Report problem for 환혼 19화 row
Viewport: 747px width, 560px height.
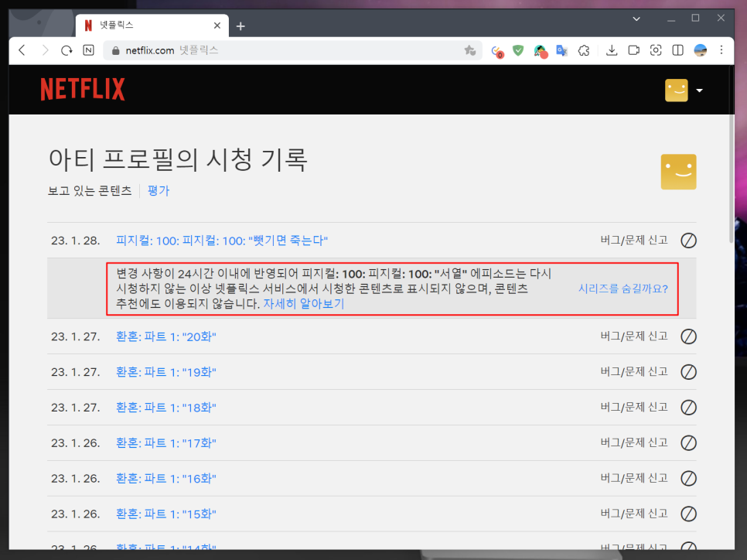(x=634, y=371)
